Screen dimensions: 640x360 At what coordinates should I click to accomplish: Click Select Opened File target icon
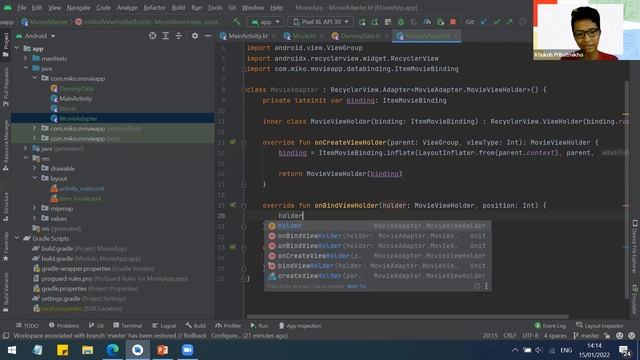pyautogui.click(x=152, y=36)
